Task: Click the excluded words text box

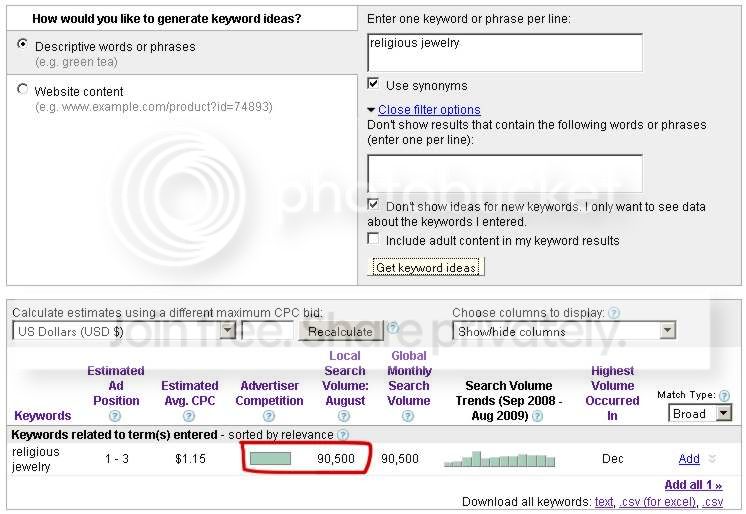Action: pyautogui.click(x=505, y=173)
